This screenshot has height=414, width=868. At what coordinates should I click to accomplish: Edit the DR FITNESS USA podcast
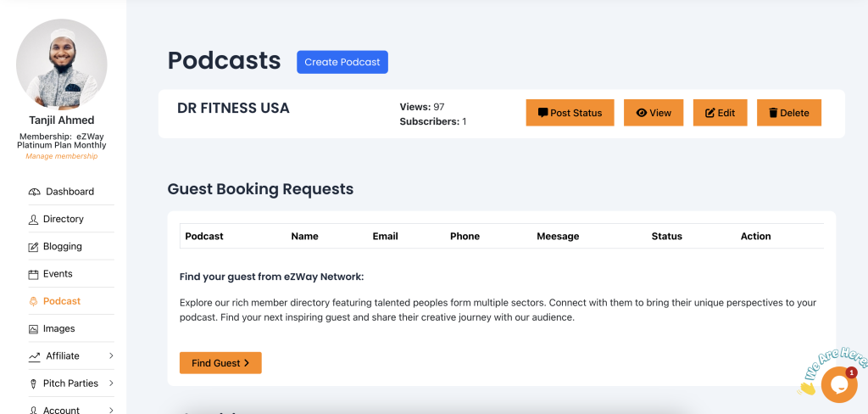click(x=720, y=113)
